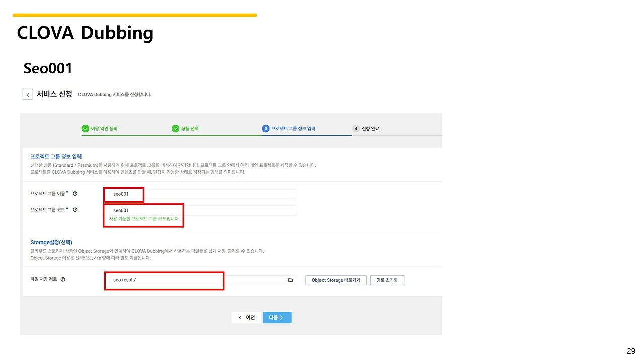Focus the 프로젝트 그룹 이름 input field
This screenshot has height=362, width=644.
[202, 194]
